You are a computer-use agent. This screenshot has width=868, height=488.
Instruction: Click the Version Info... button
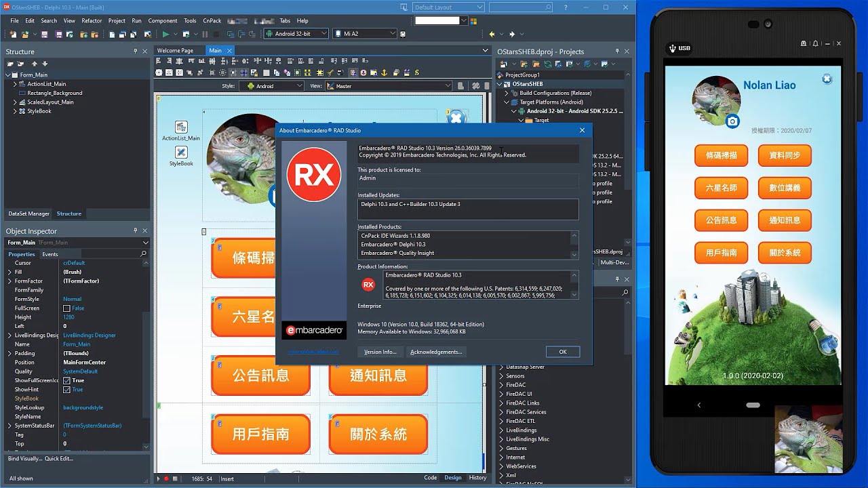pyautogui.click(x=380, y=352)
